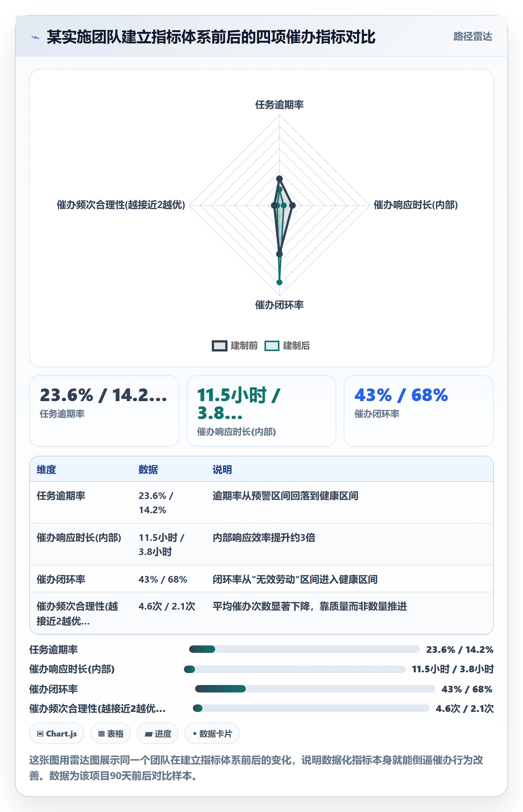The height and width of the screenshot is (812, 523).
Task: Click the 催办闭环率 radar axis label
Action: click(x=279, y=305)
